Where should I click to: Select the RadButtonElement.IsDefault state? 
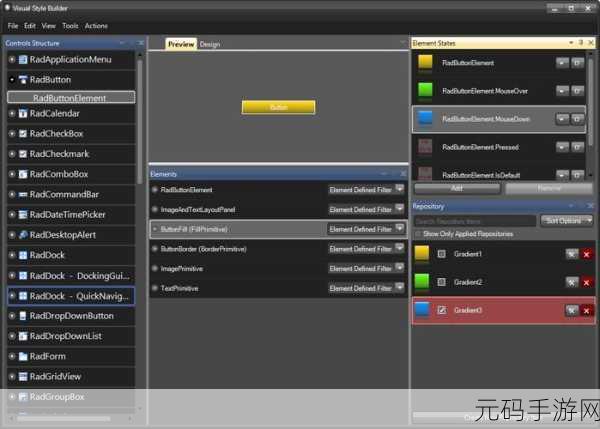499,175
